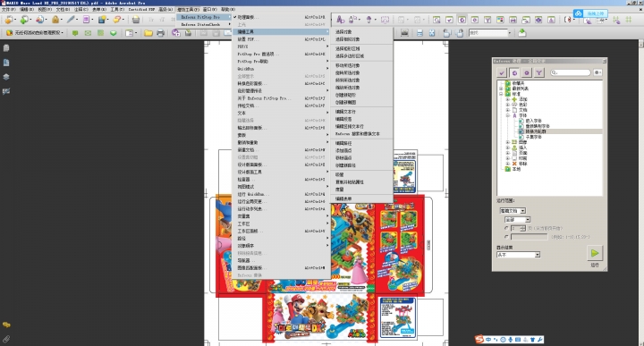The width and height of the screenshot is (644, 346).
Task: Click the paperclip attachments icon at bottom left
Action: [6, 339]
